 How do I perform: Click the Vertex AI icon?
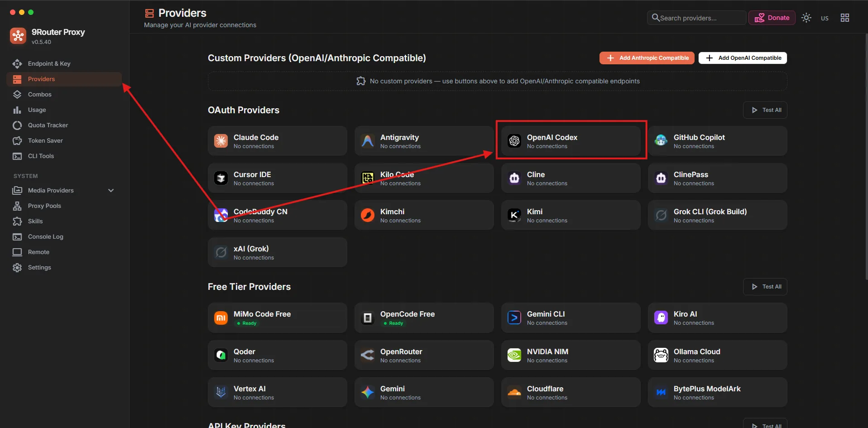(x=221, y=392)
